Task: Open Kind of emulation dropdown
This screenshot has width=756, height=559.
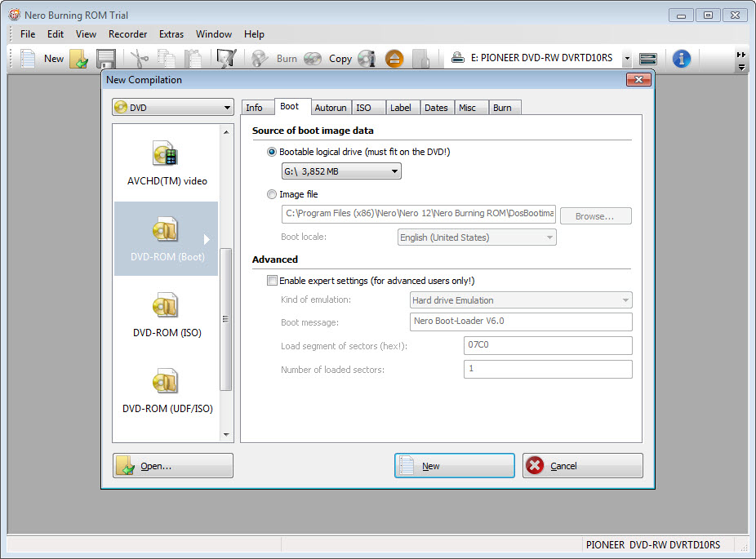Action: click(x=521, y=299)
